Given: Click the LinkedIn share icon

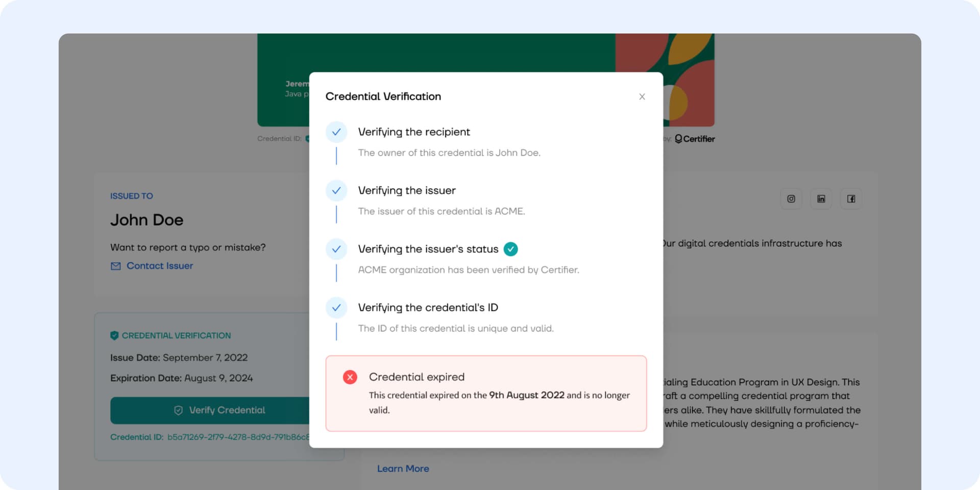Looking at the screenshot, I should (821, 199).
